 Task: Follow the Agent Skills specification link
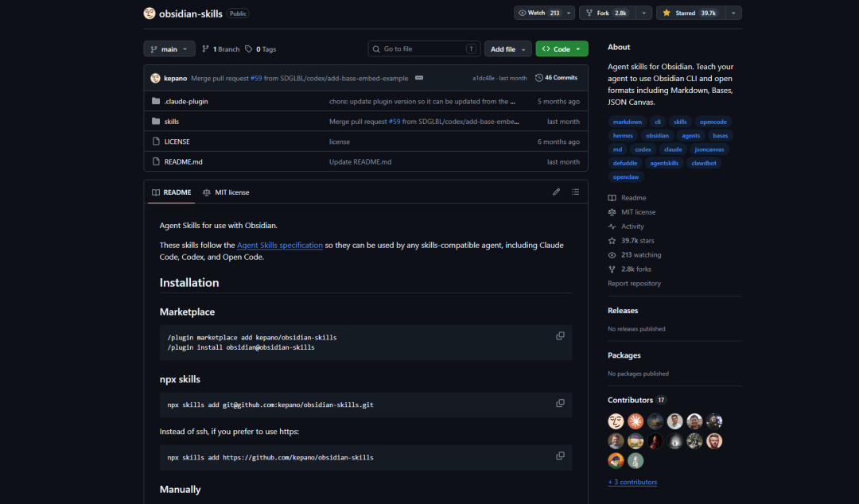coord(280,245)
